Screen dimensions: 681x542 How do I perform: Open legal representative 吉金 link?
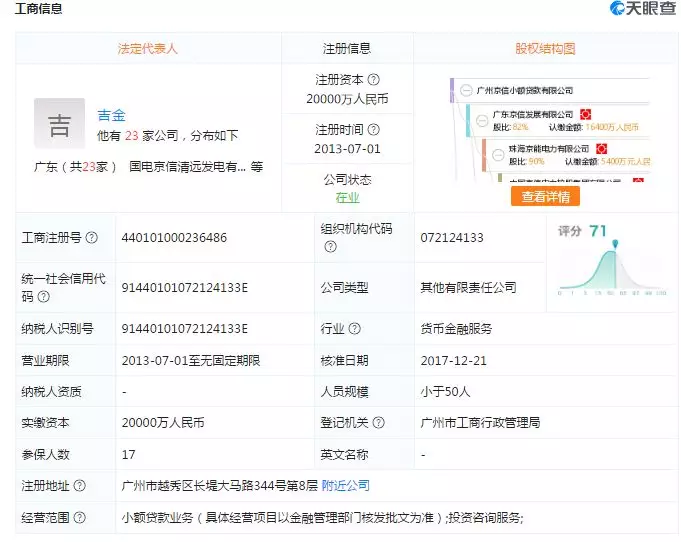(x=111, y=116)
